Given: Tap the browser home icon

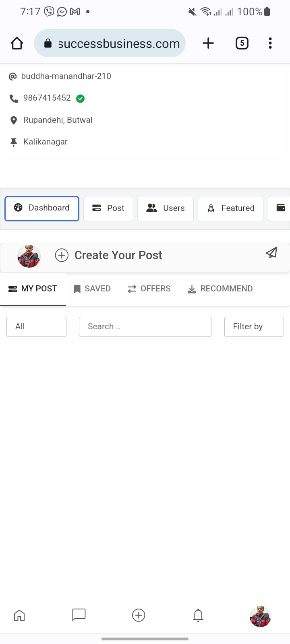Looking at the screenshot, I should click(x=17, y=43).
